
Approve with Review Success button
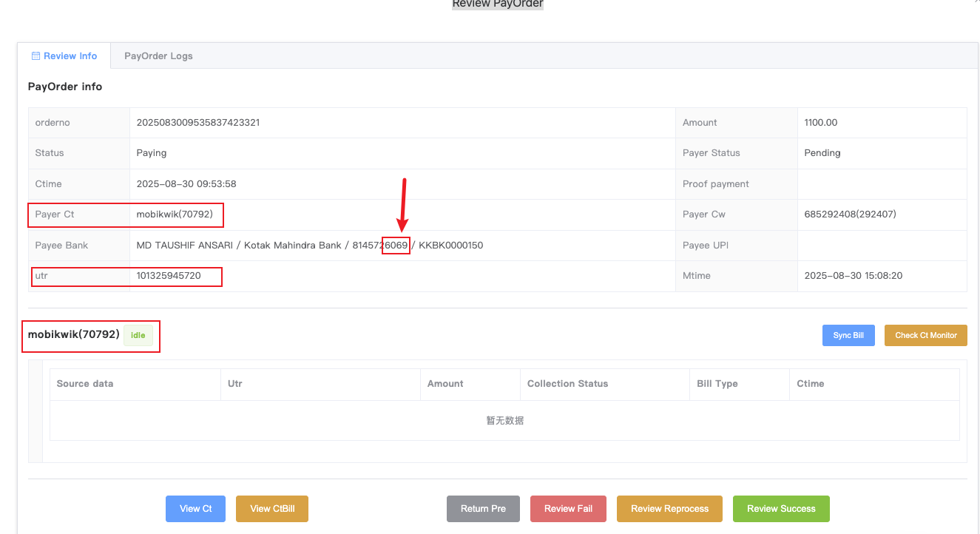point(781,509)
